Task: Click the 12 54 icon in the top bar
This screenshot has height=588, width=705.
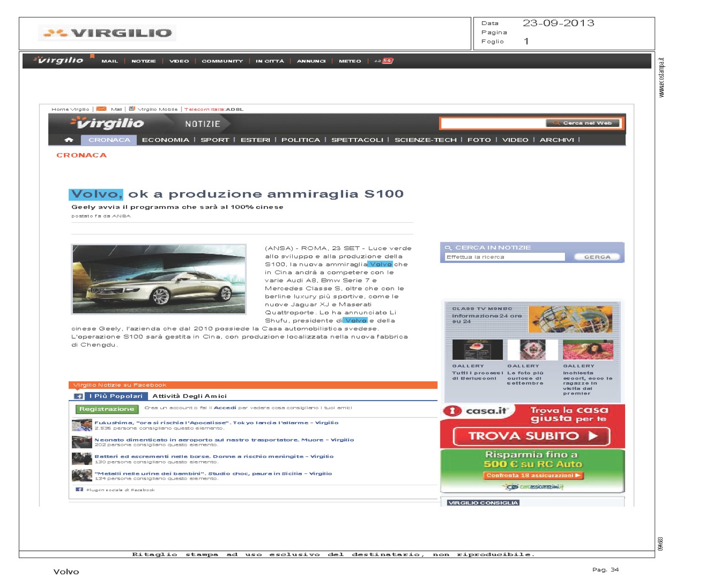Action: click(384, 61)
